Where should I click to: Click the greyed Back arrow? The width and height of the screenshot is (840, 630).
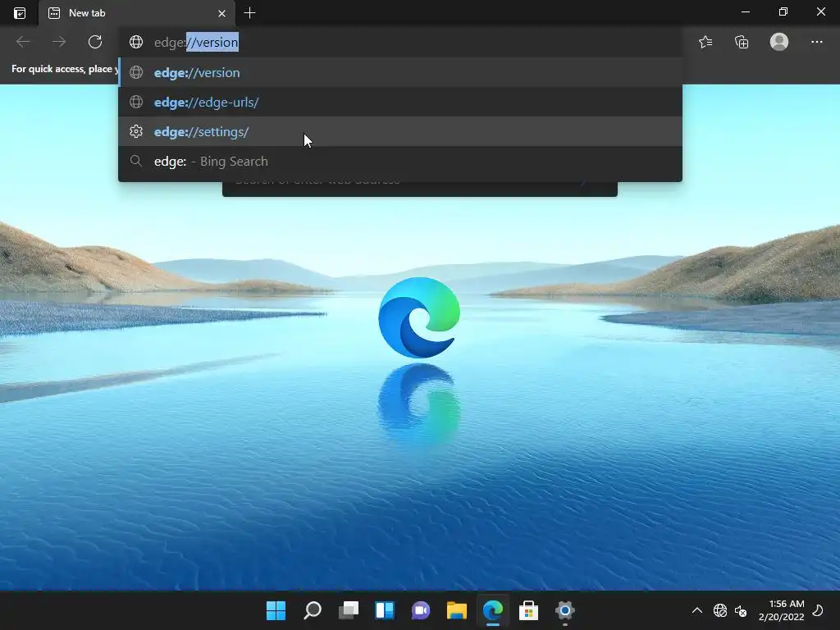click(x=23, y=42)
